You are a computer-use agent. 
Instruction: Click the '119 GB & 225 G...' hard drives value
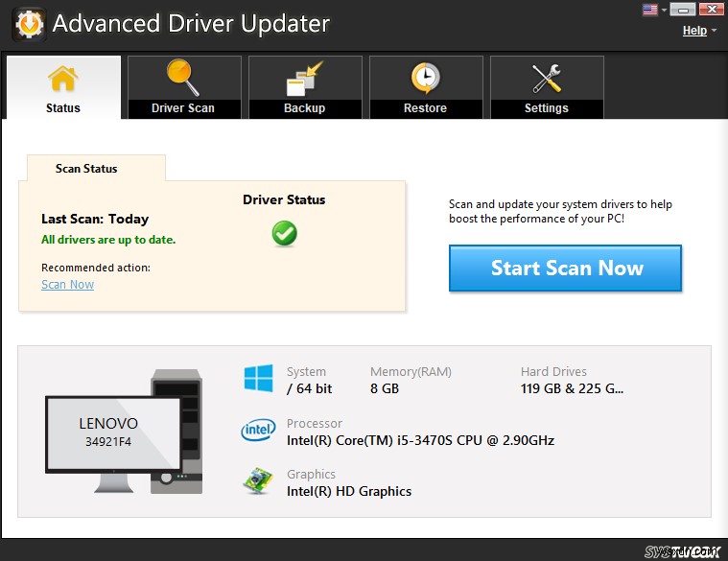572,388
